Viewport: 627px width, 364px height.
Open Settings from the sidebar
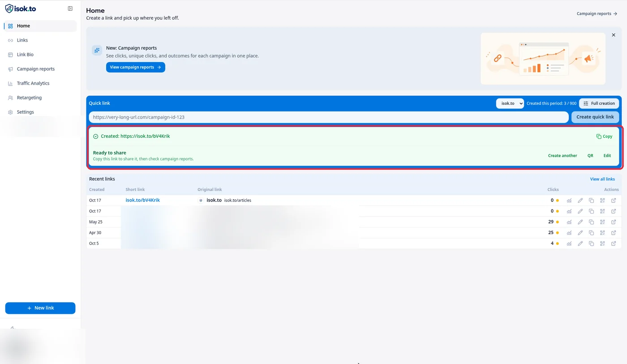(x=40, y=112)
